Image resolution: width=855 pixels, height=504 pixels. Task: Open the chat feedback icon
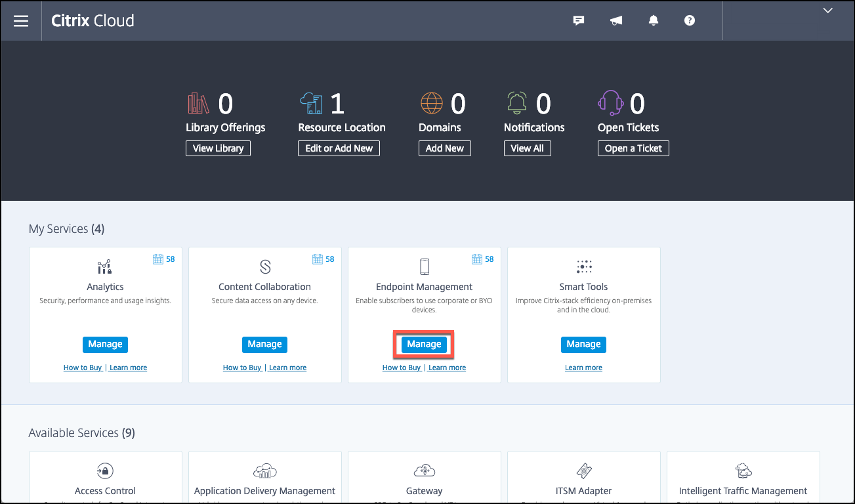coord(579,20)
